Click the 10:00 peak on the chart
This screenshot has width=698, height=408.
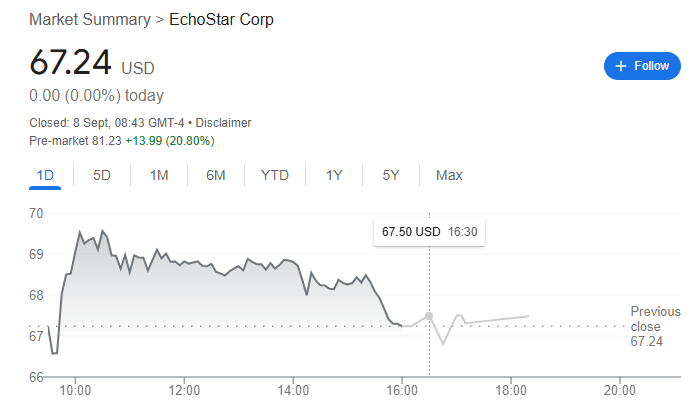click(x=80, y=232)
